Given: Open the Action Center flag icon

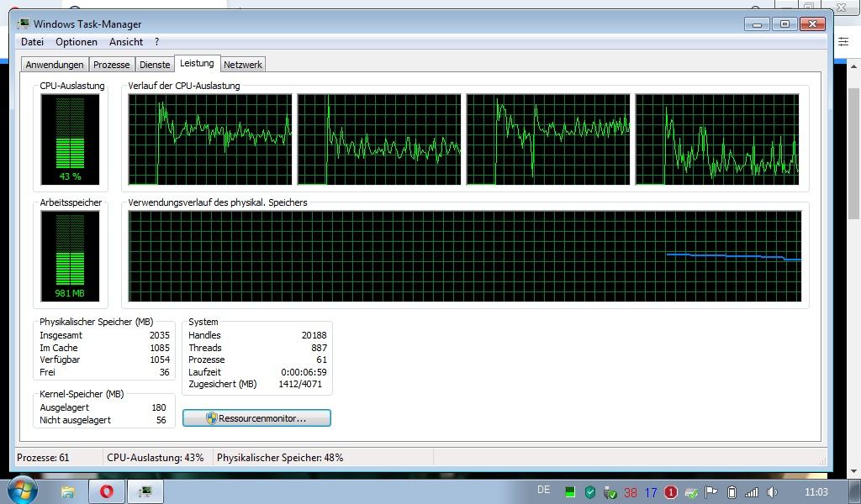Looking at the screenshot, I should pyautogui.click(x=711, y=492).
